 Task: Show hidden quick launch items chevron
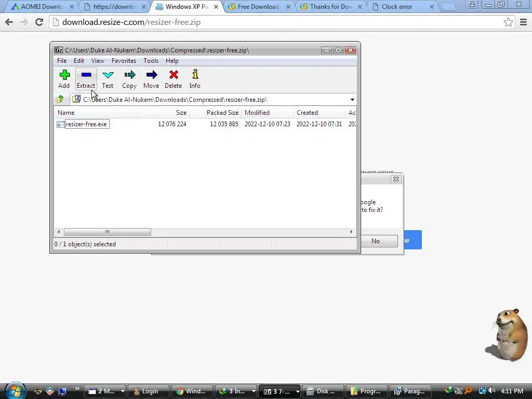click(x=77, y=388)
